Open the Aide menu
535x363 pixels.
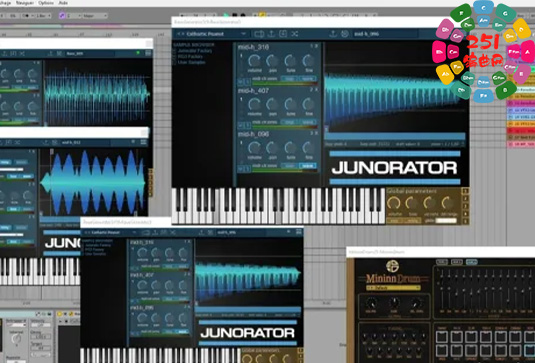[x=63, y=3]
